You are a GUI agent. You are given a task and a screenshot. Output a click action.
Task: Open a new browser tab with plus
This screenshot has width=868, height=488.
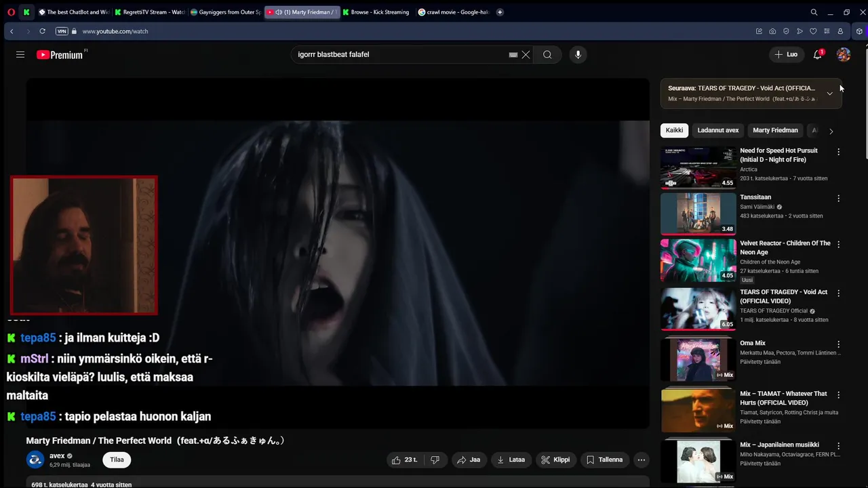500,12
